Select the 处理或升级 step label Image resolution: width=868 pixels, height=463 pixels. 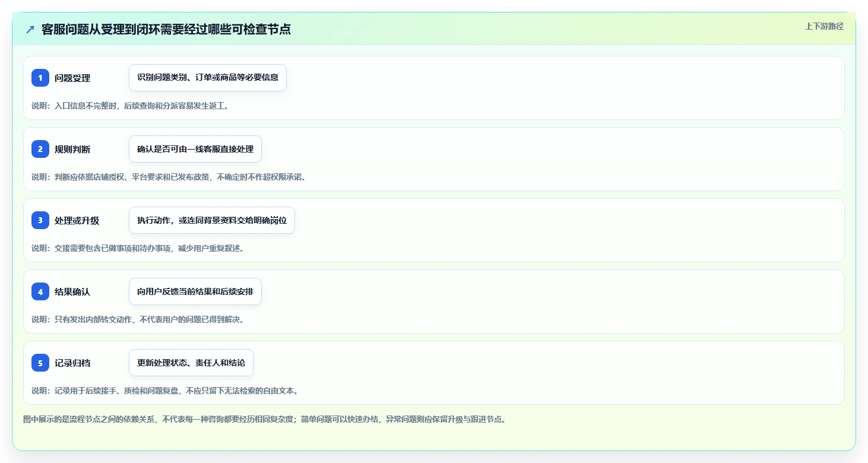77,220
